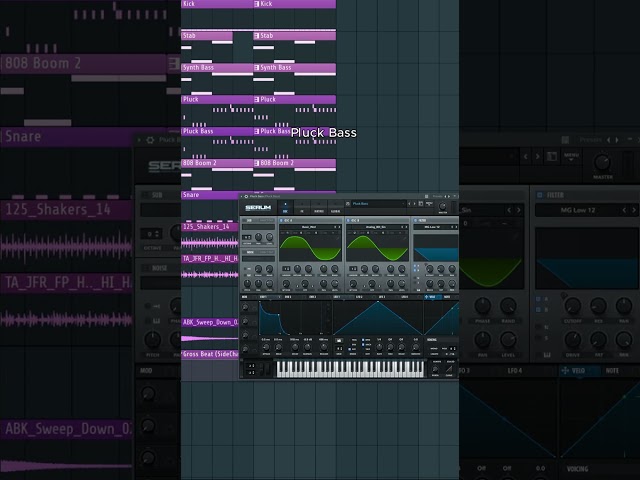Click the gear icon in Serum title bar
The width and height of the screenshot is (640, 480).
tap(246, 196)
